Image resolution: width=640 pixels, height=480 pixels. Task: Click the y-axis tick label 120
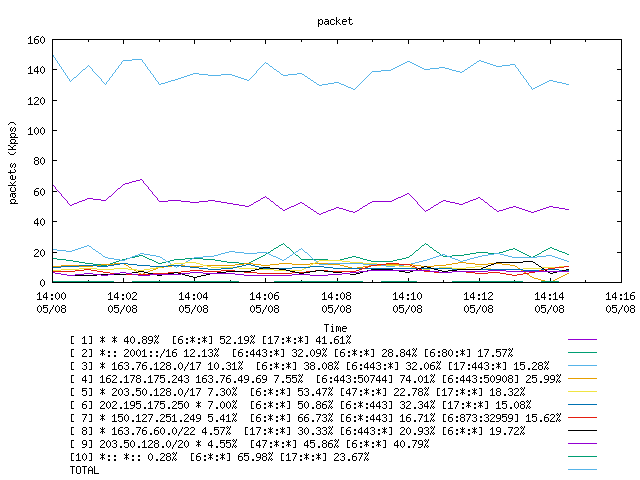point(36,100)
